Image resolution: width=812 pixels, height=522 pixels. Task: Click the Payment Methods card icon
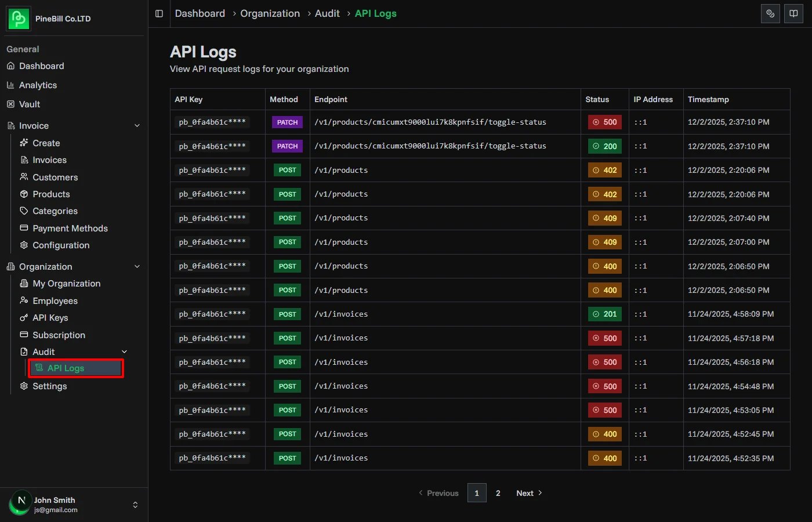click(24, 228)
